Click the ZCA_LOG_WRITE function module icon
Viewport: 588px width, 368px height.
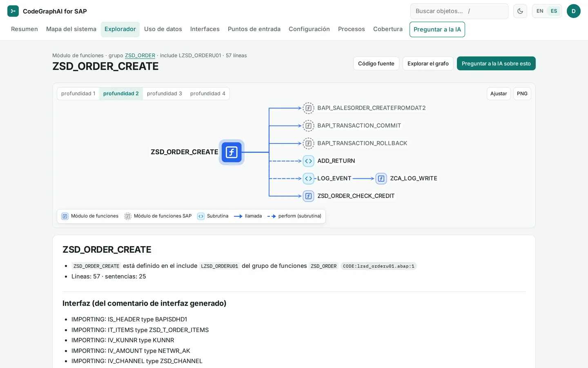(x=381, y=179)
